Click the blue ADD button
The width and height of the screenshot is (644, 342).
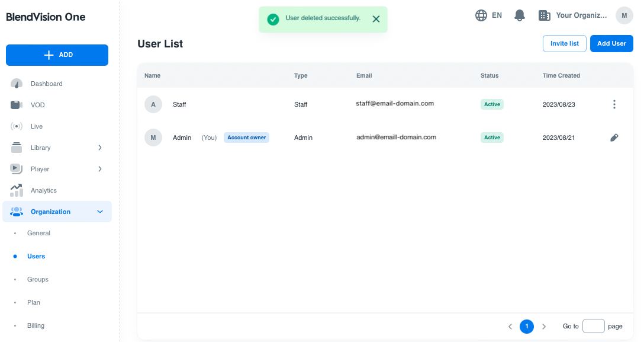point(57,55)
